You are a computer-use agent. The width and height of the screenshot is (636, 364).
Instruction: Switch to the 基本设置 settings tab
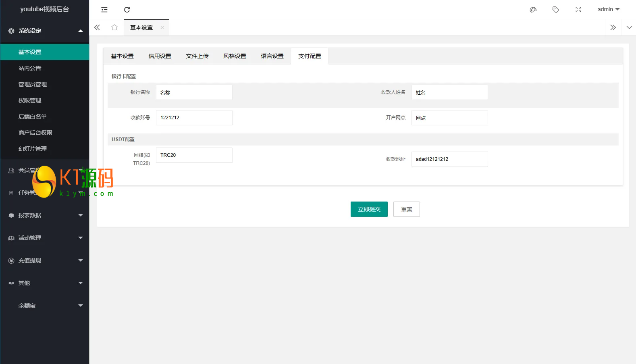[x=122, y=56]
